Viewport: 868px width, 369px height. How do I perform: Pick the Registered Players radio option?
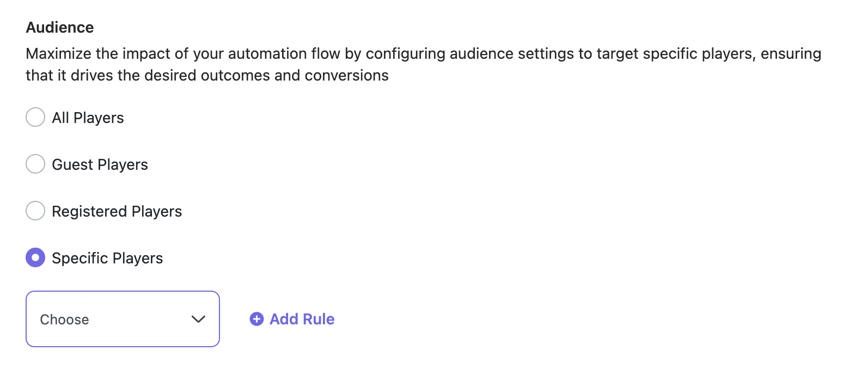point(35,211)
